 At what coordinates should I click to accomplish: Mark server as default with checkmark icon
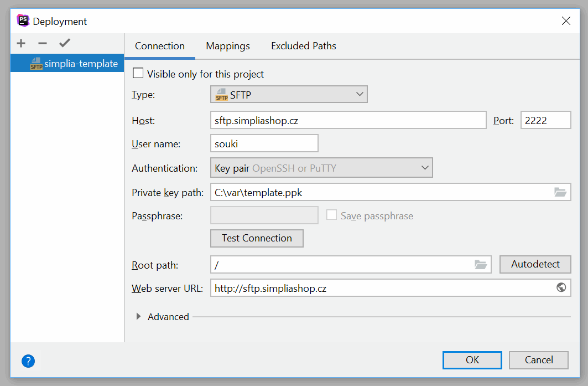click(x=65, y=43)
